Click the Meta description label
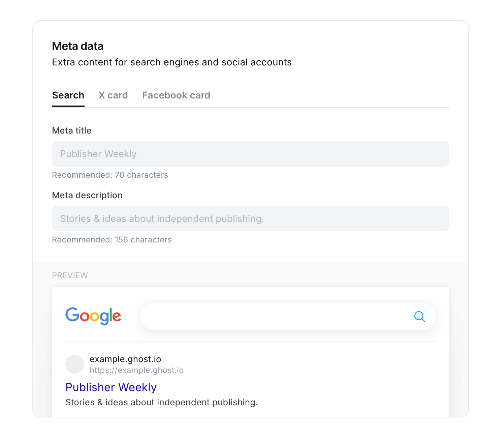The image size is (504, 437). (x=87, y=195)
